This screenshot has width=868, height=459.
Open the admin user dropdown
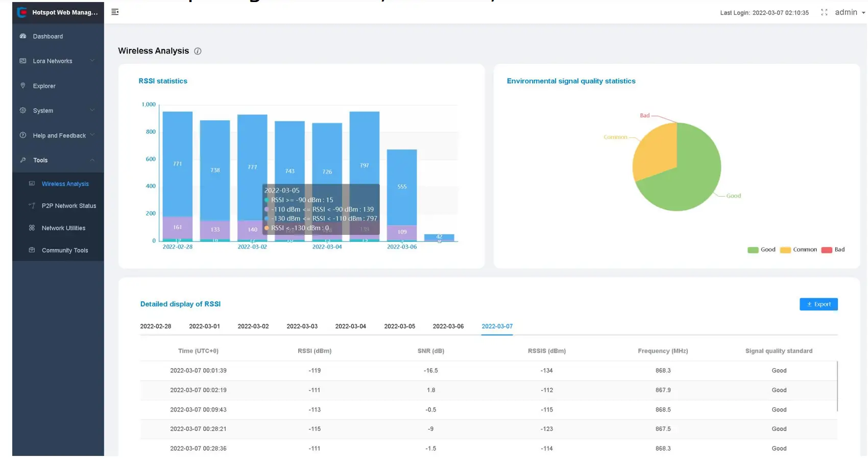click(850, 12)
